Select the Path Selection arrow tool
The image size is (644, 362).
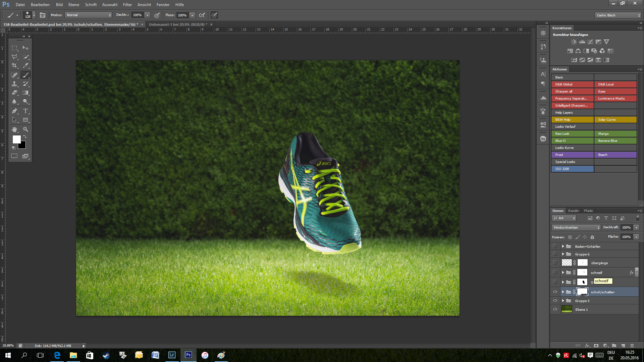tap(14, 120)
